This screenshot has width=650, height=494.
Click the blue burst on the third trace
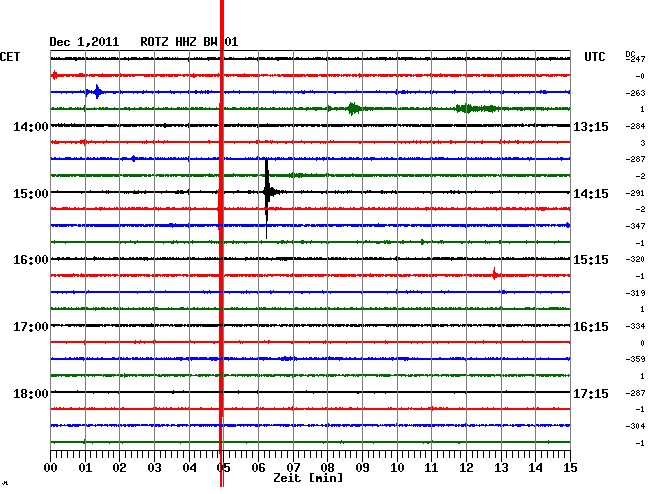tap(97, 92)
